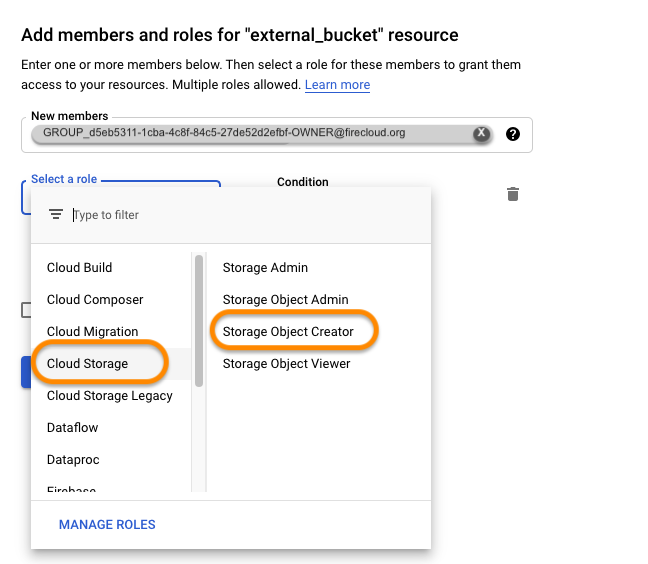The image size is (648, 564).
Task: Click the category list scrollbar
Action: click(199, 321)
